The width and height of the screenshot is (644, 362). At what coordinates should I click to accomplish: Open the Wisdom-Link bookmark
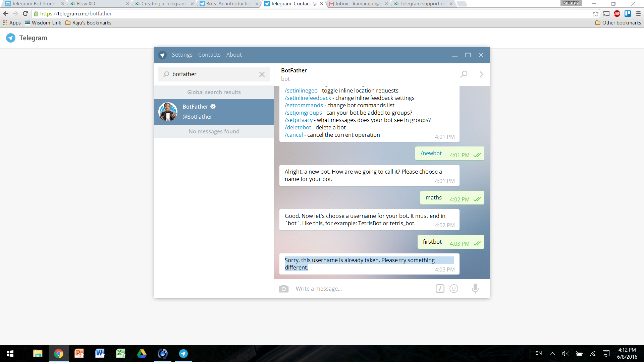(43, 22)
